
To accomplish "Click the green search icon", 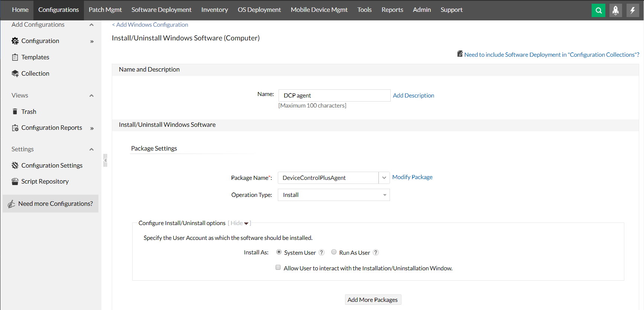I will click(598, 10).
